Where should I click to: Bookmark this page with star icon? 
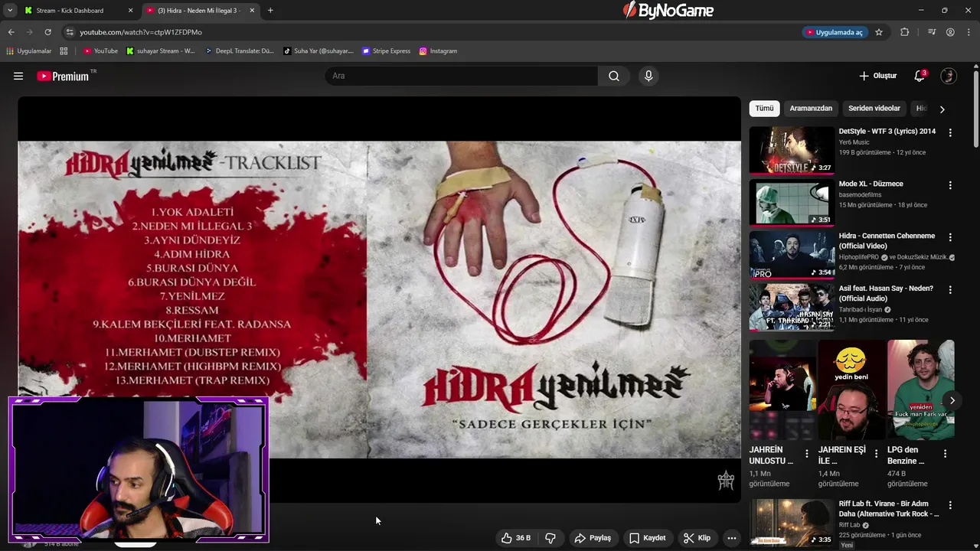tap(879, 32)
